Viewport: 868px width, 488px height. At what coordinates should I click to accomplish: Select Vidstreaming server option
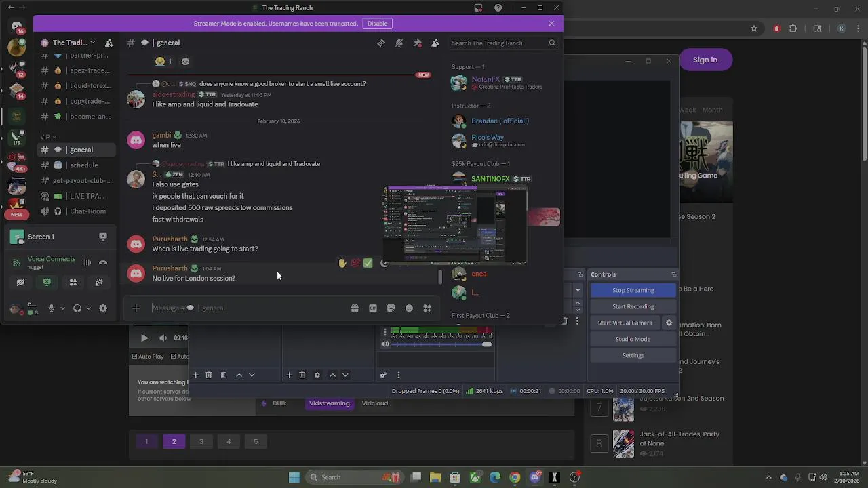tap(329, 403)
